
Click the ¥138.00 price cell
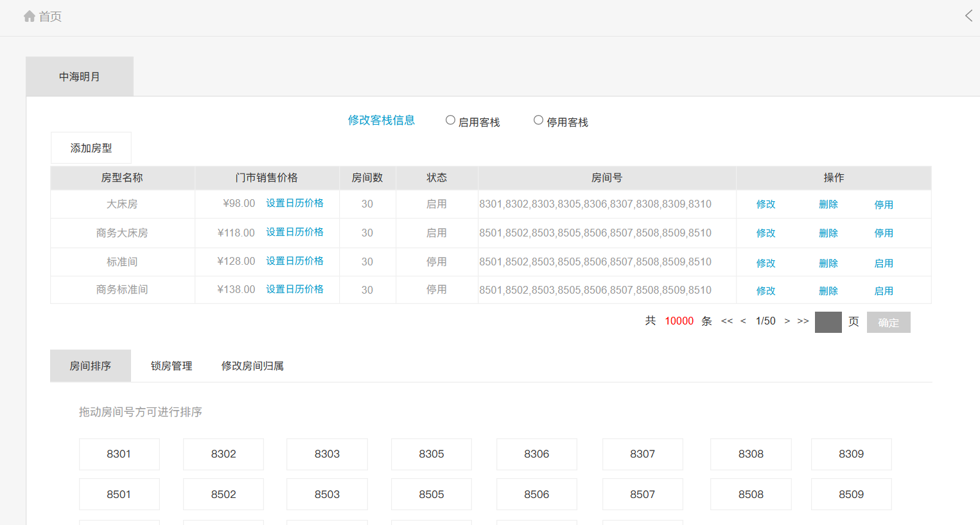236,290
